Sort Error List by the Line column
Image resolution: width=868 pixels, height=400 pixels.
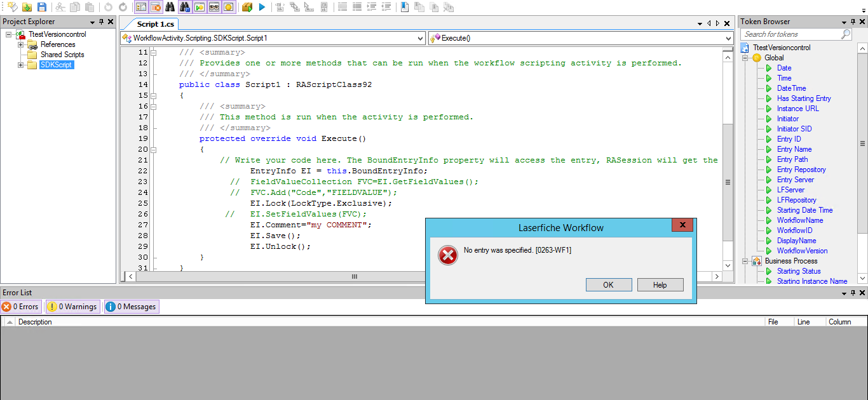coord(810,322)
